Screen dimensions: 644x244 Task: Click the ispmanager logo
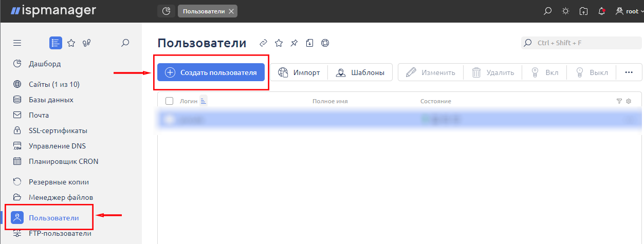pyautogui.click(x=53, y=10)
